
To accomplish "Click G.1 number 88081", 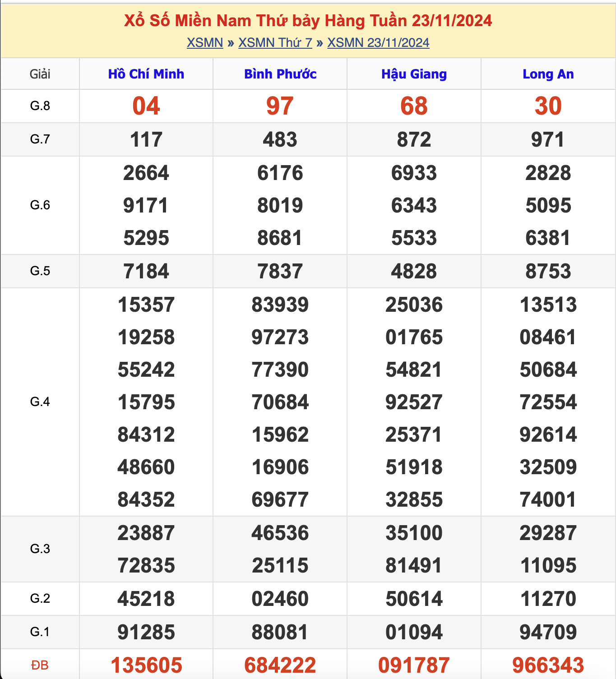I will 280,632.
